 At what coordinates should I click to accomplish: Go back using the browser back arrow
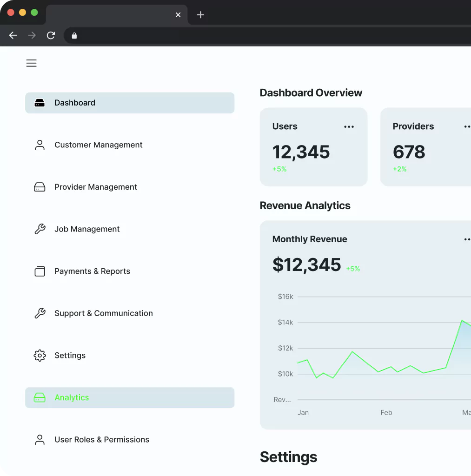[13, 35]
